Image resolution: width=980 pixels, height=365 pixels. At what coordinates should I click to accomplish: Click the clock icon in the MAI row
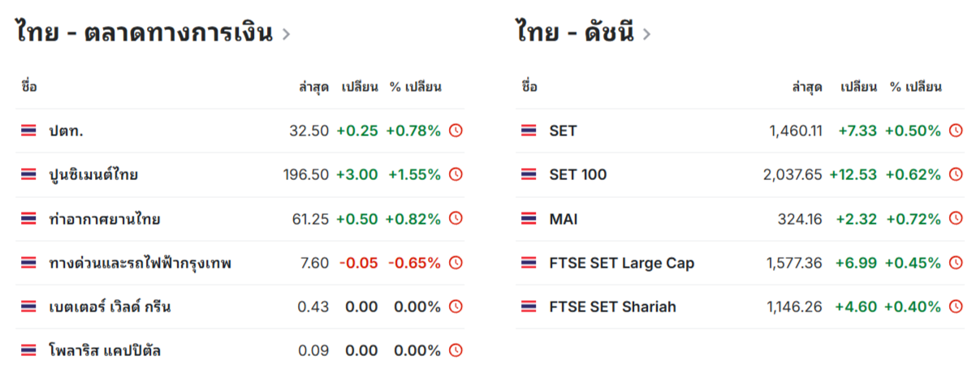956,219
